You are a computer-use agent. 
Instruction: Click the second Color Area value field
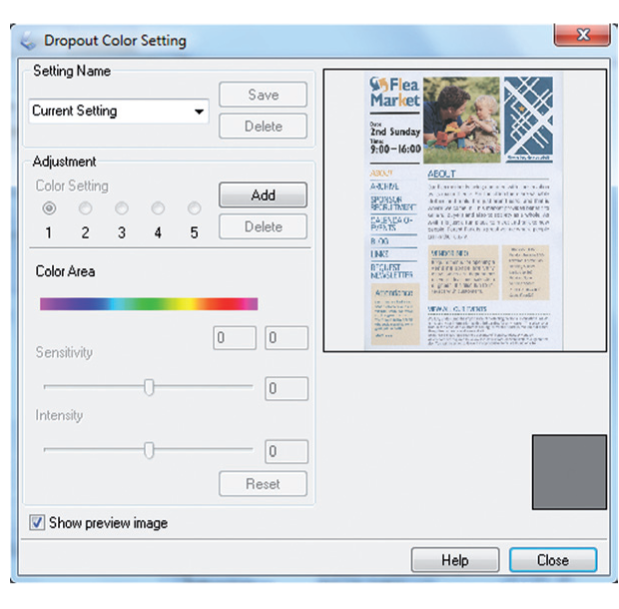[286, 337]
